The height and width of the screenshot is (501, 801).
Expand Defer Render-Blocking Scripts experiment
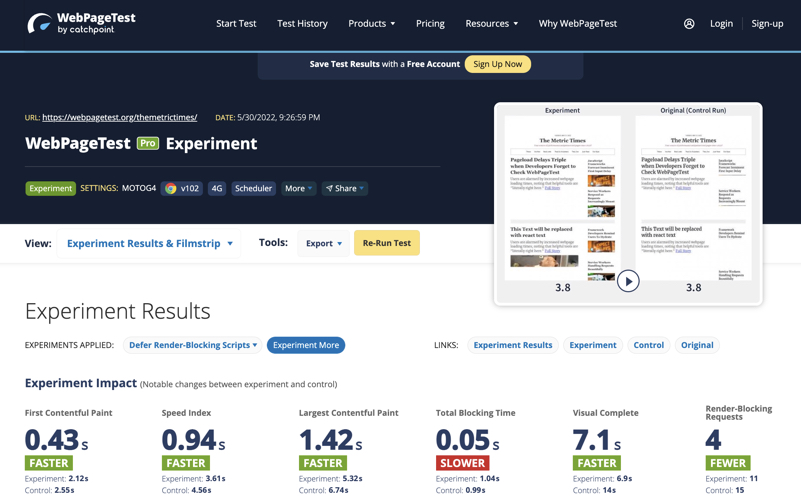click(x=193, y=345)
